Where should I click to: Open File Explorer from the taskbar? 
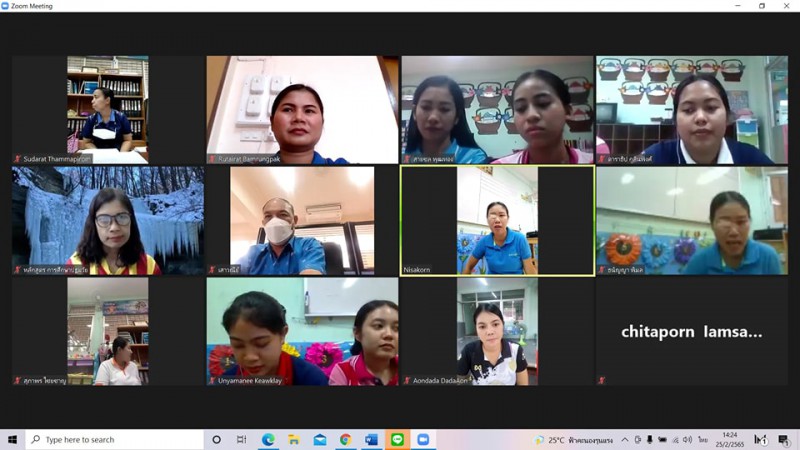pos(294,439)
